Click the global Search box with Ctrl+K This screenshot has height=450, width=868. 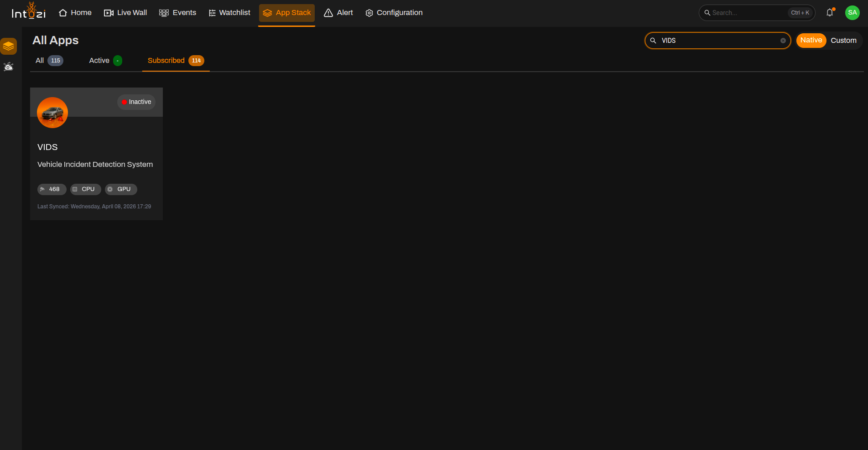tap(757, 13)
